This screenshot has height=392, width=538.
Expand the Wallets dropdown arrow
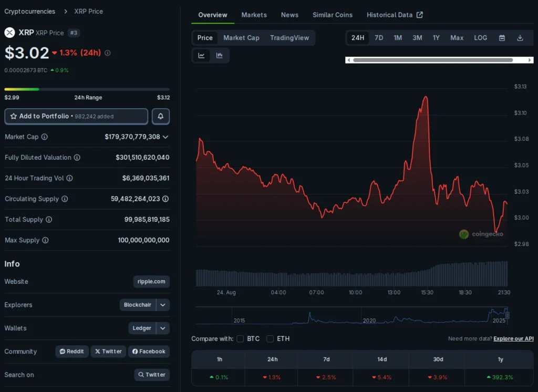point(163,328)
